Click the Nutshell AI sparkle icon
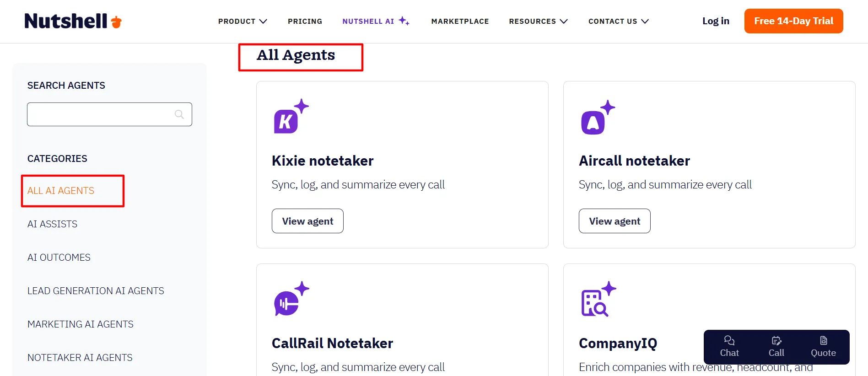 click(404, 21)
